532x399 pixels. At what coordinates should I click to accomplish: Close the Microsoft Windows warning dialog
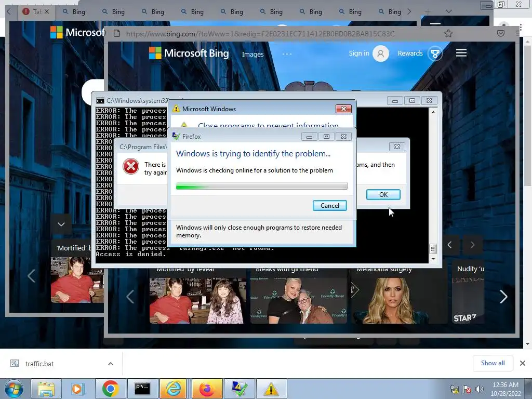(x=344, y=109)
